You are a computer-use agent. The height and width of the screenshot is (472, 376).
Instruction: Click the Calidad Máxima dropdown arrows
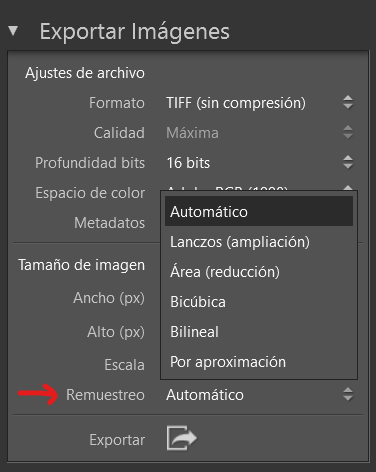tap(348, 132)
